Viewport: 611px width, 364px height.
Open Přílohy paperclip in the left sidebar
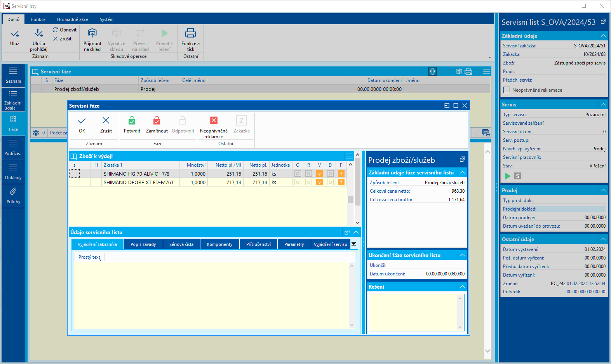pos(13,196)
